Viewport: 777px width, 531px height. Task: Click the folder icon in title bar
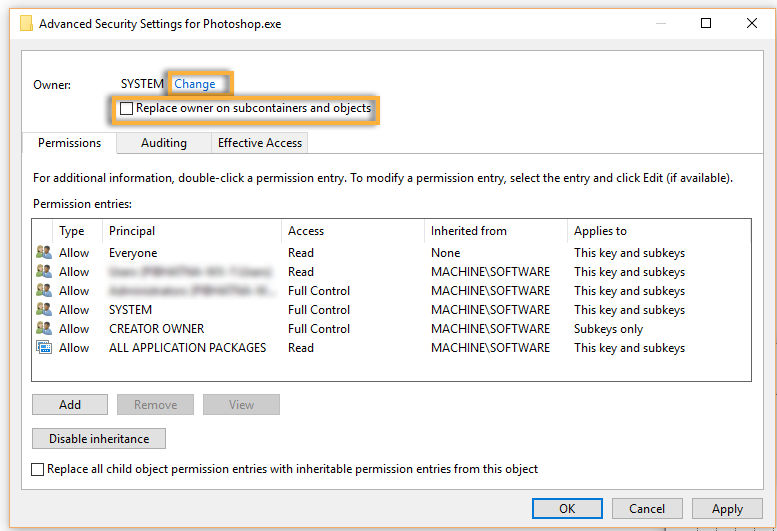click(x=26, y=23)
